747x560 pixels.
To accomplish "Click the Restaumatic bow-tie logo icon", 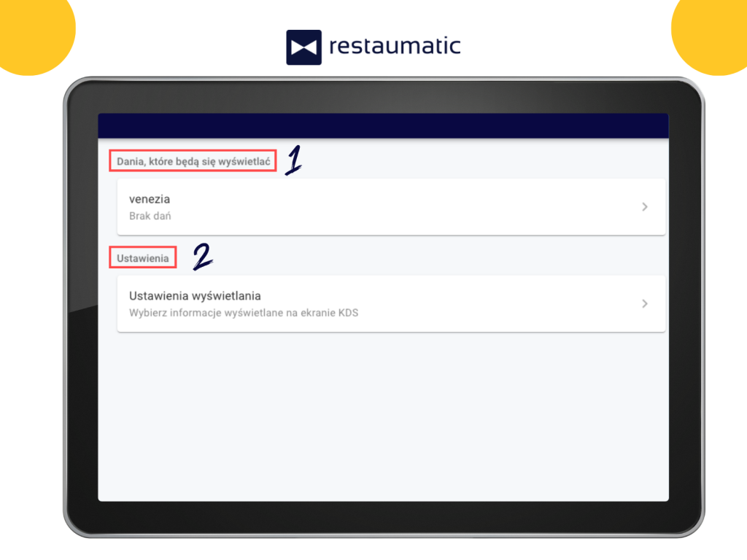I will point(304,47).
